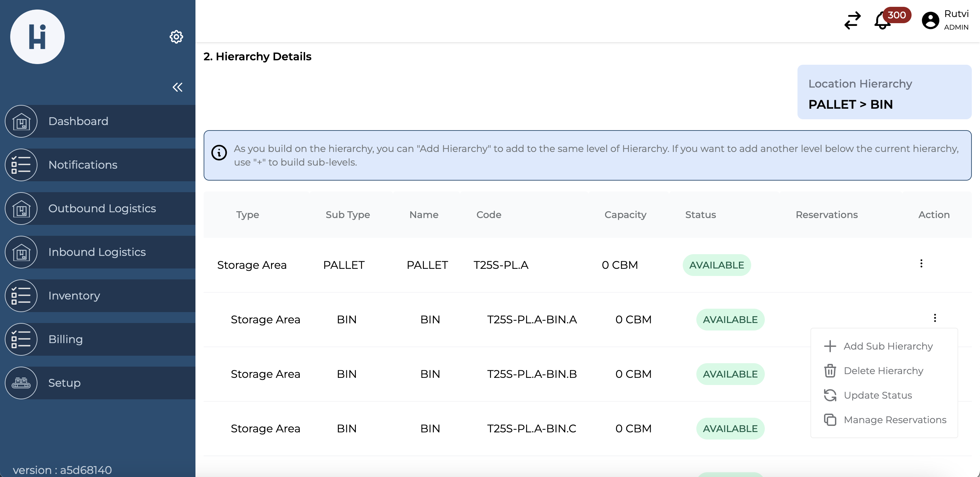Open the settings gear icon
This screenshot has height=477, width=980.
[176, 36]
